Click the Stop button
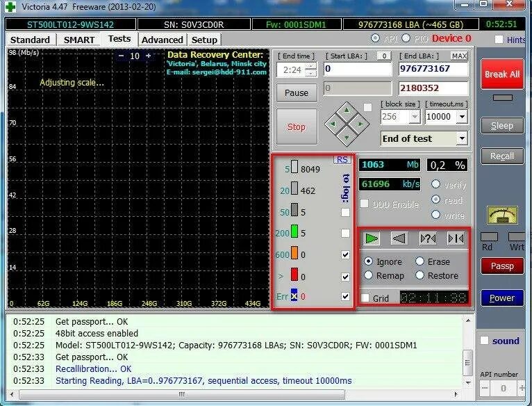 [x=297, y=127]
